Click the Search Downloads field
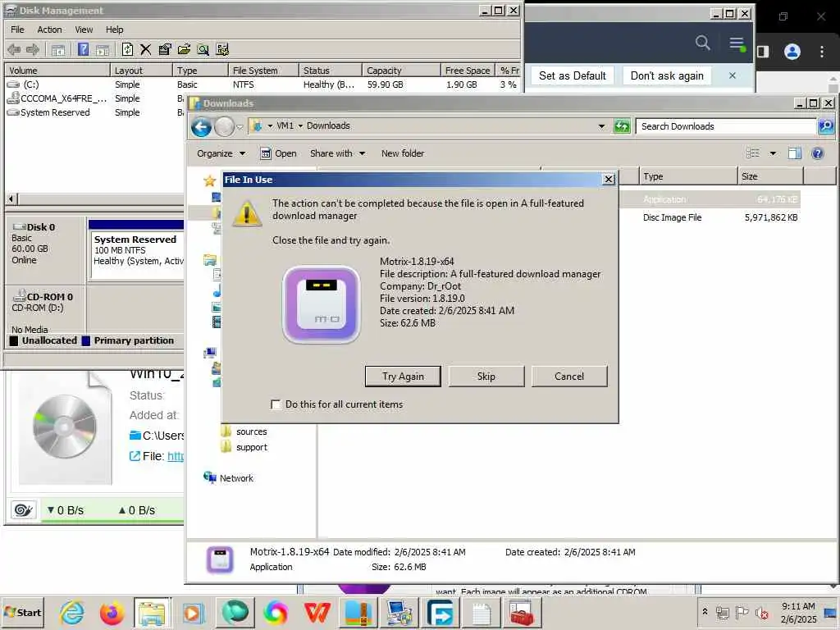Screen dimensions: 840x630 tap(726, 126)
